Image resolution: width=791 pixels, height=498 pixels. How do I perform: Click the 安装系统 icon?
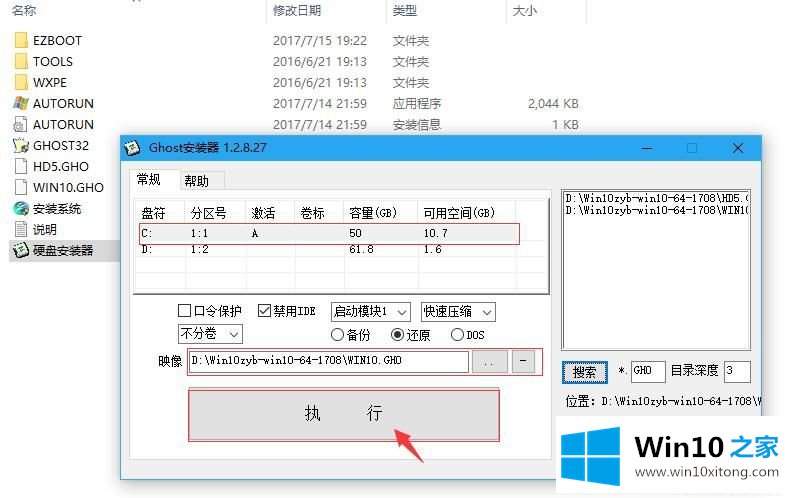point(21,208)
